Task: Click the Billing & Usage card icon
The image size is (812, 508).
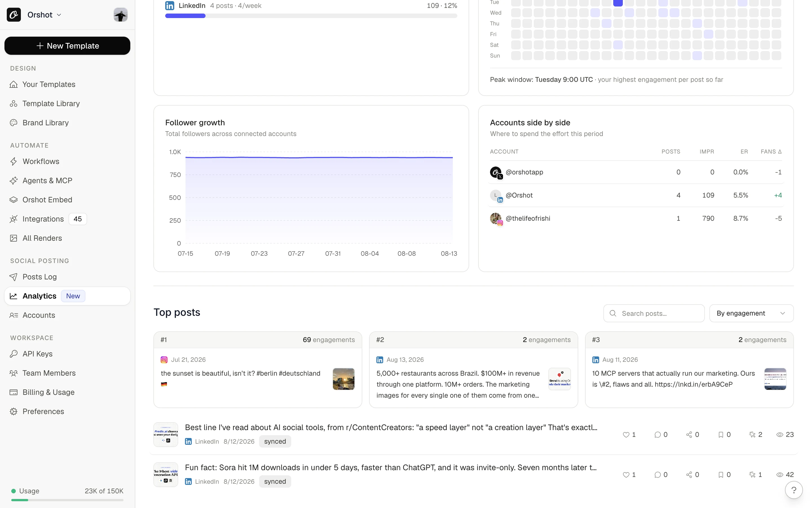Action: click(14, 392)
